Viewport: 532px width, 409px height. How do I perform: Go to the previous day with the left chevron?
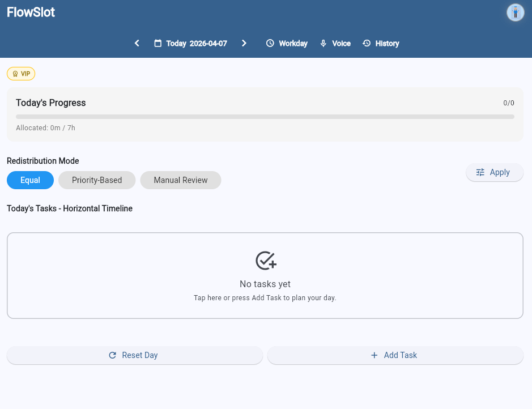coord(137,42)
